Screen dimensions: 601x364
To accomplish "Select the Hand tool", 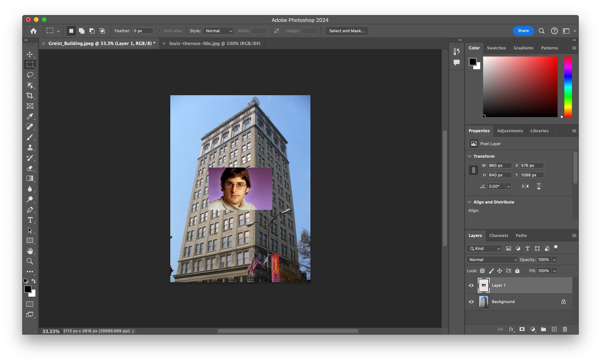I will pyautogui.click(x=30, y=251).
